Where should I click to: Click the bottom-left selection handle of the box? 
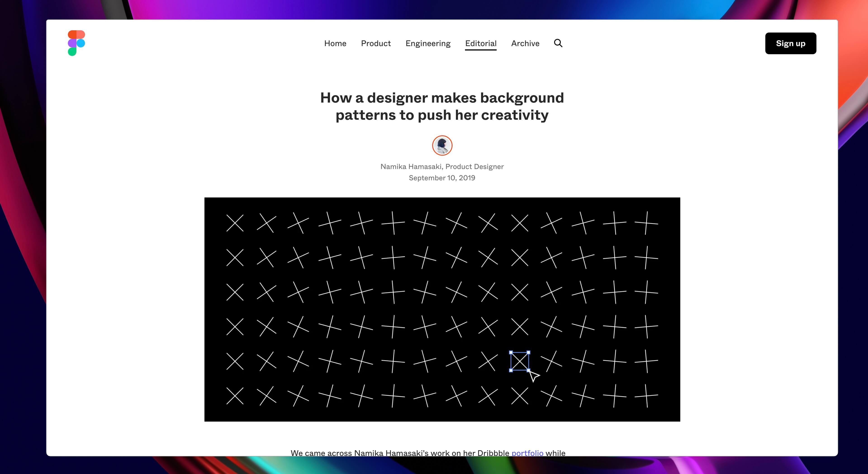[511, 370]
